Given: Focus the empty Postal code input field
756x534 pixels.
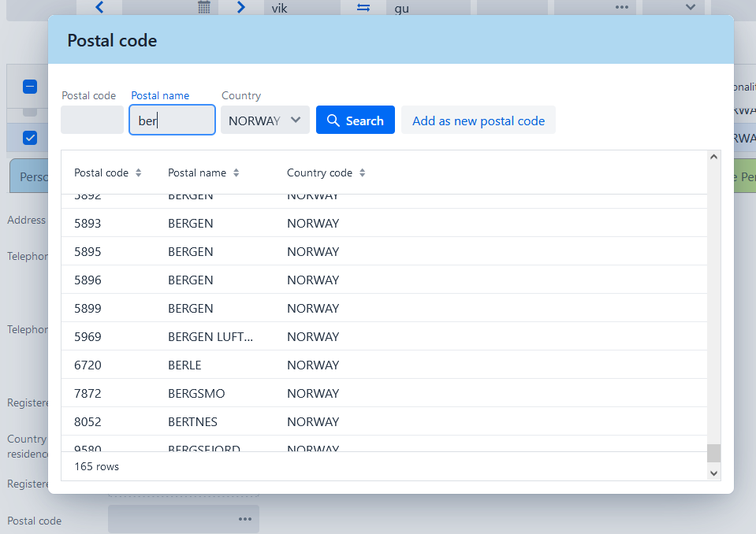Looking at the screenshot, I should pyautogui.click(x=92, y=121).
